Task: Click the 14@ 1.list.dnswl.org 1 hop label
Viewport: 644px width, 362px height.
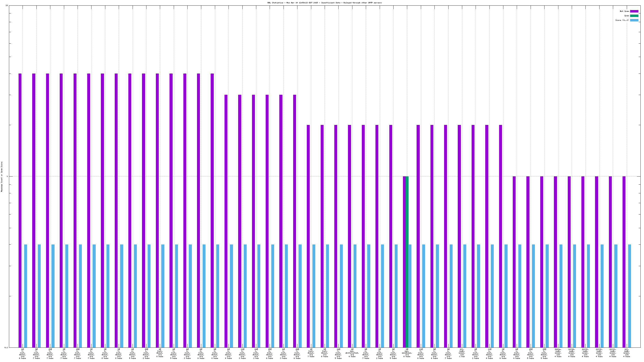Action: click(256, 354)
